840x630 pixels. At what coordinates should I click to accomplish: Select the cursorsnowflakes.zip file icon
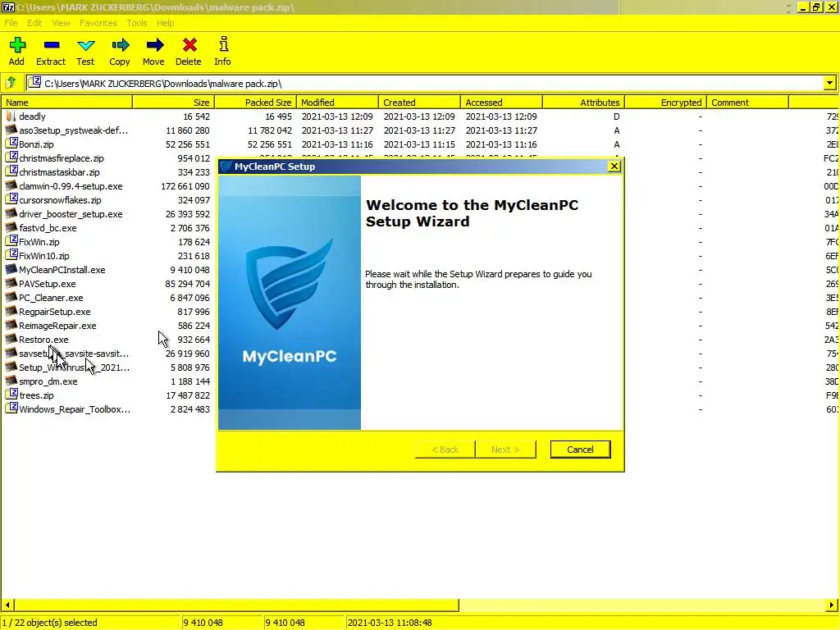coord(11,200)
